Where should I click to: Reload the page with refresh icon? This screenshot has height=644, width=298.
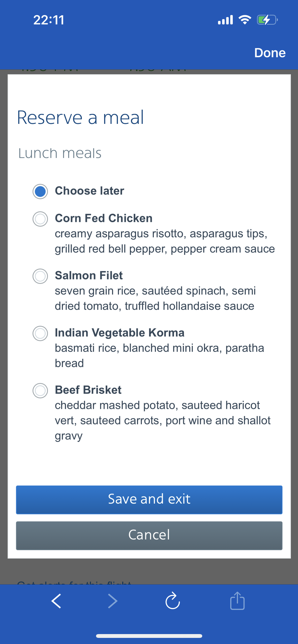point(173,601)
